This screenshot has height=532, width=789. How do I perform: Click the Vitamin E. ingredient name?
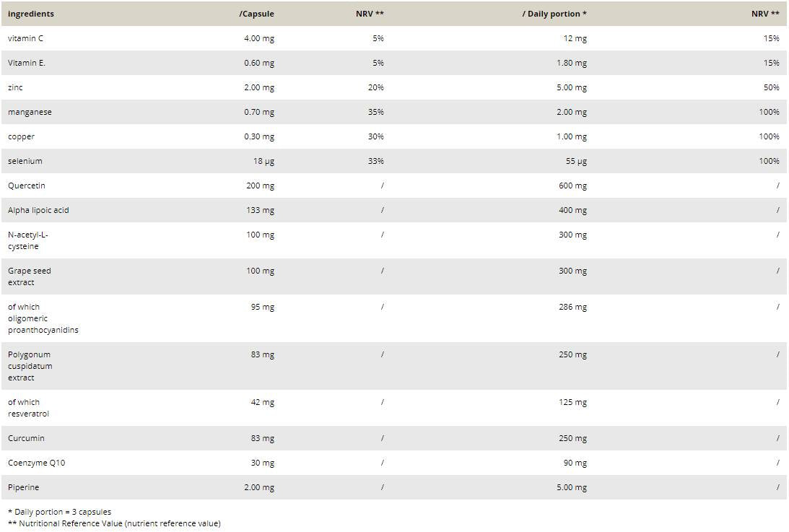pyautogui.click(x=27, y=63)
